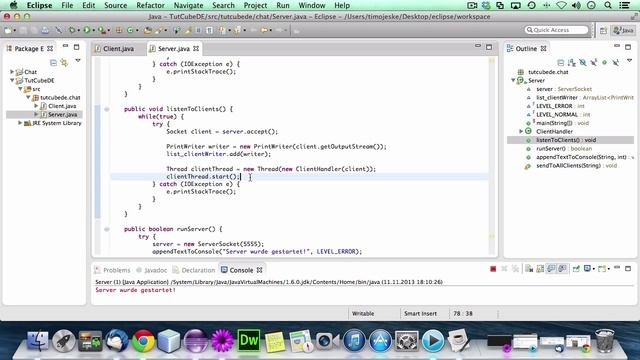Open Finder from the Dock
Viewport: 640px width, 360px height.
click(38, 340)
